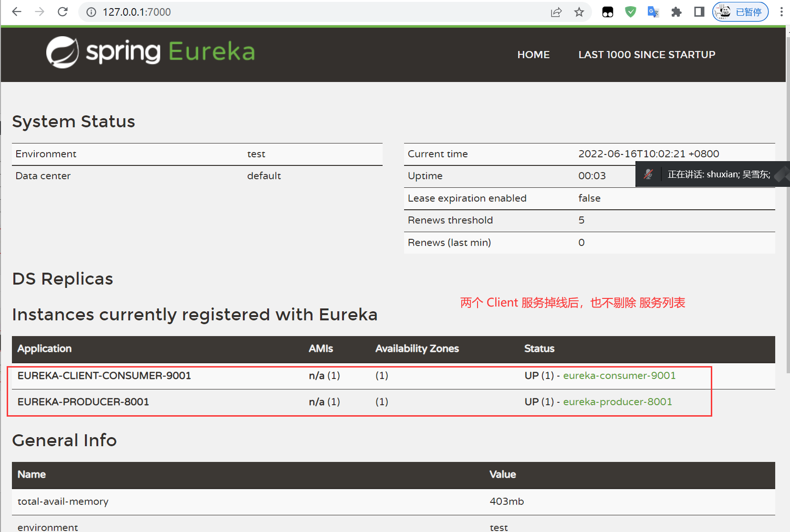Click the split-screen icon near extensions
The width and height of the screenshot is (790, 532).
699,12
